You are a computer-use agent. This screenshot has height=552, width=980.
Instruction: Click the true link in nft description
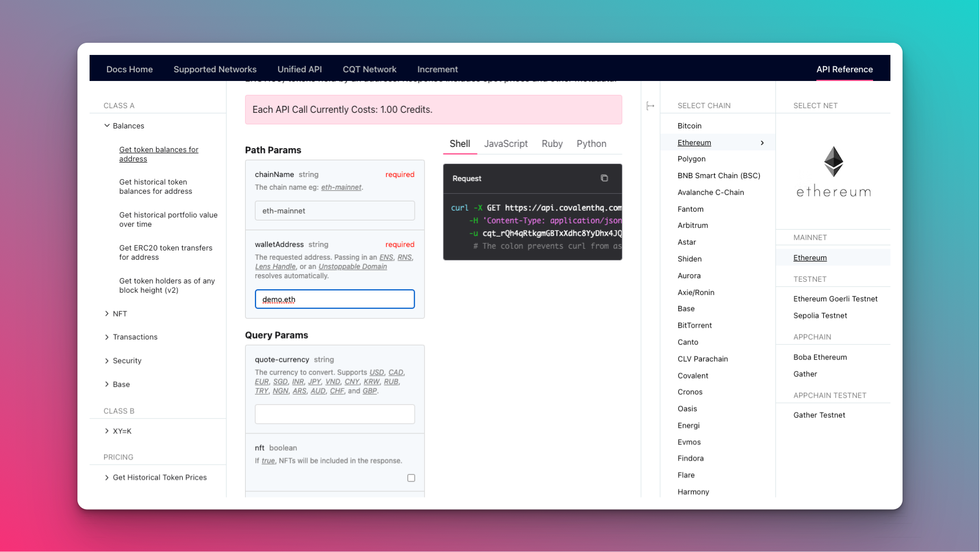268,461
